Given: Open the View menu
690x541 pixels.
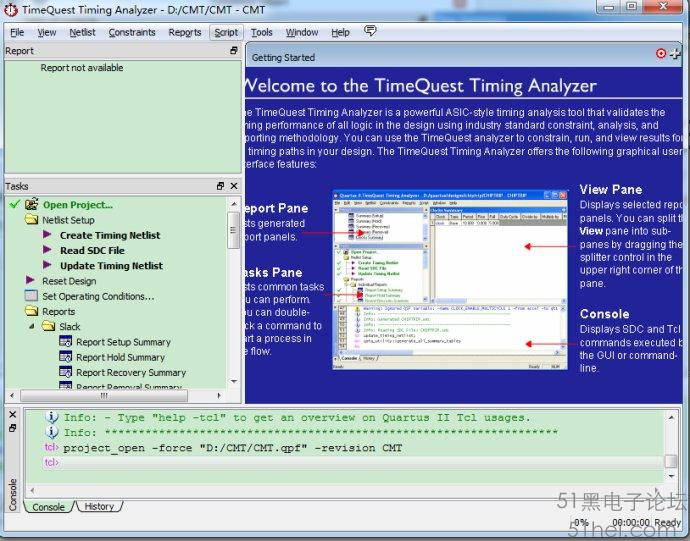Looking at the screenshot, I should click(x=47, y=33).
